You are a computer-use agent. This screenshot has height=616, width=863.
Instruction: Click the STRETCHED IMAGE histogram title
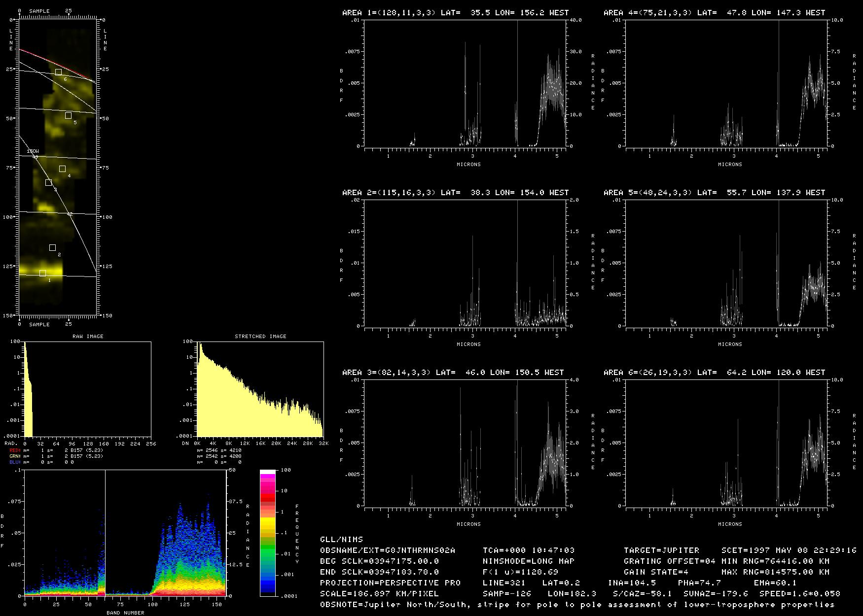260,336
